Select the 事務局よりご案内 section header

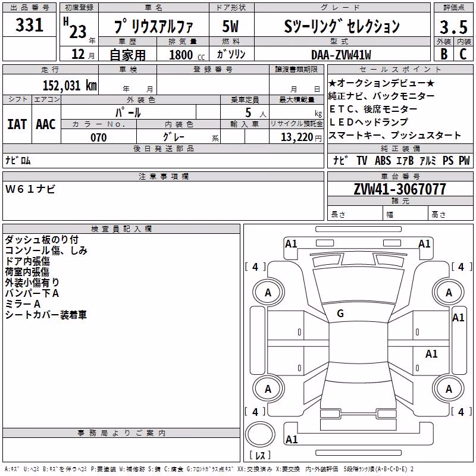(x=121, y=433)
